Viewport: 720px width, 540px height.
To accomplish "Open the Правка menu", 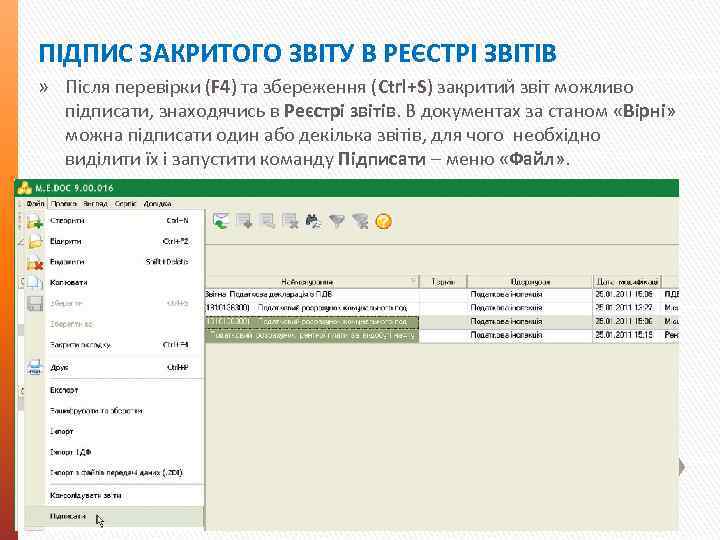I will (64, 203).
